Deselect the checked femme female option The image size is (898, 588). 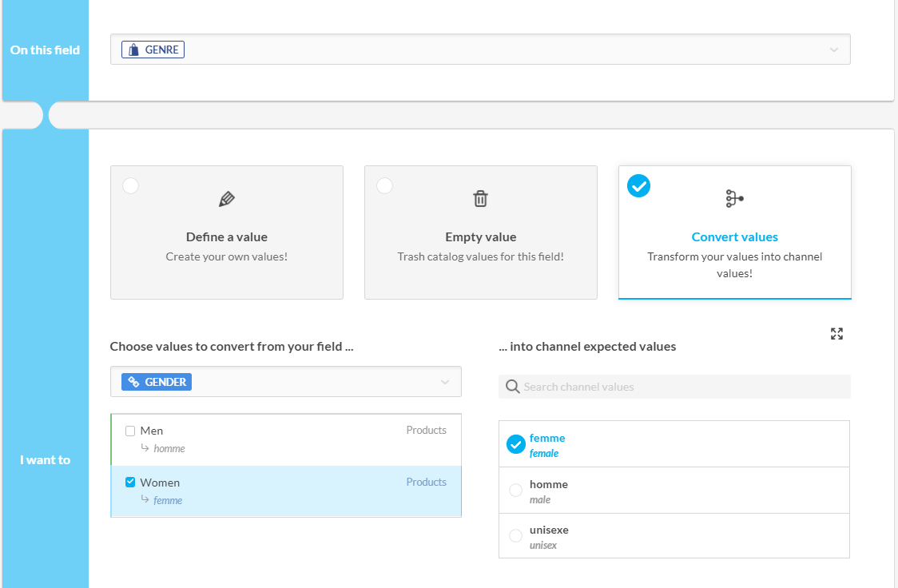(516, 444)
